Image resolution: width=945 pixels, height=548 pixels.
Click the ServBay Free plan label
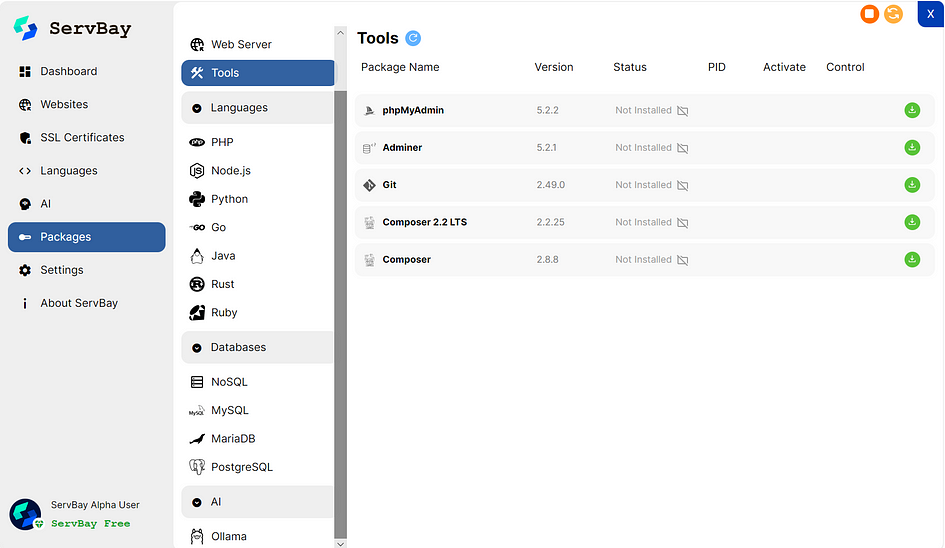(x=90, y=523)
